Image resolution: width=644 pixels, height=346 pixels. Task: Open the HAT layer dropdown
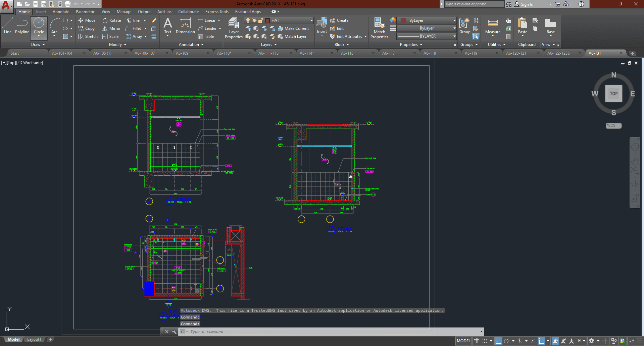point(311,20)
